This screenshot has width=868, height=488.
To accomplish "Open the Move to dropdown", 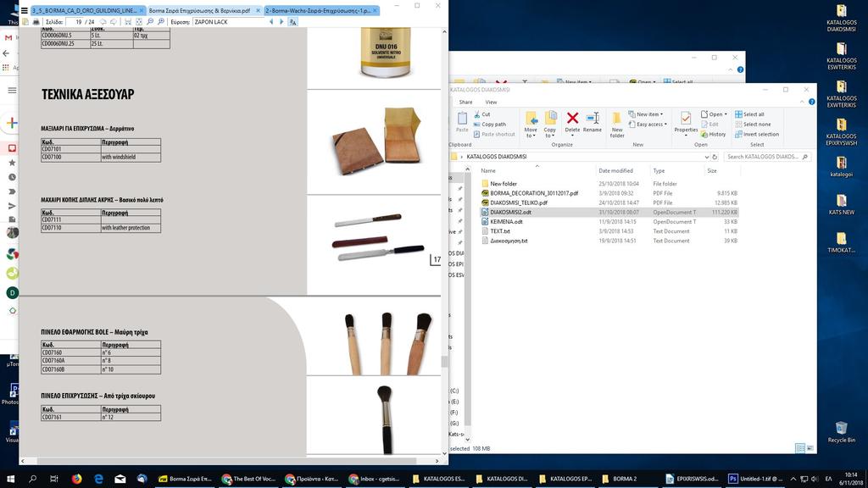I will click(x=531, y=125).
